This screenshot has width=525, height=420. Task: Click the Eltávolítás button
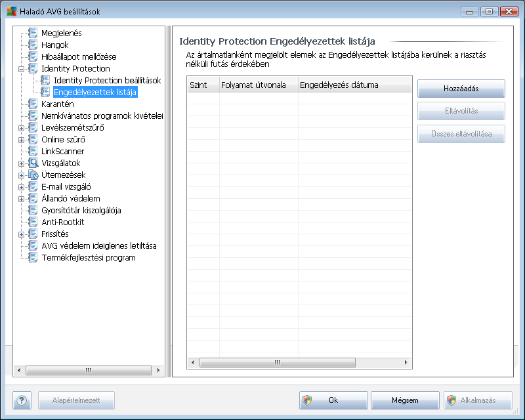point(461,111)
